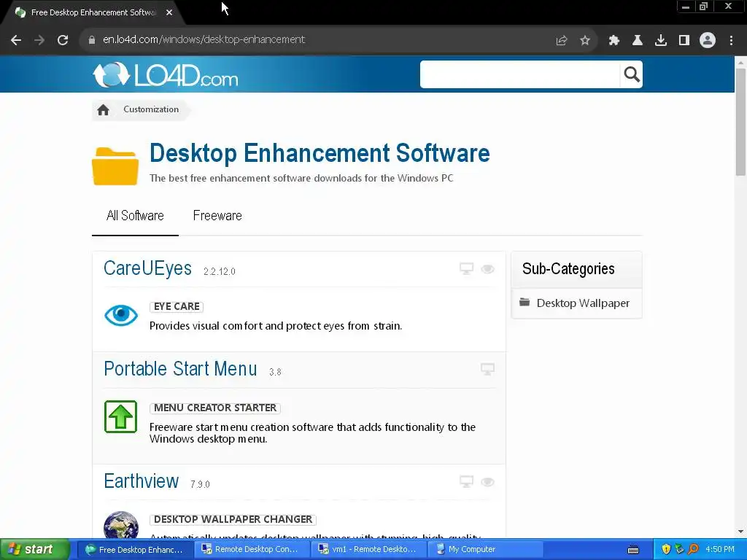Viewport: 747px width, 560px height.
Task: Toggle the side panel icon
Action: click(x=684, y=41)
